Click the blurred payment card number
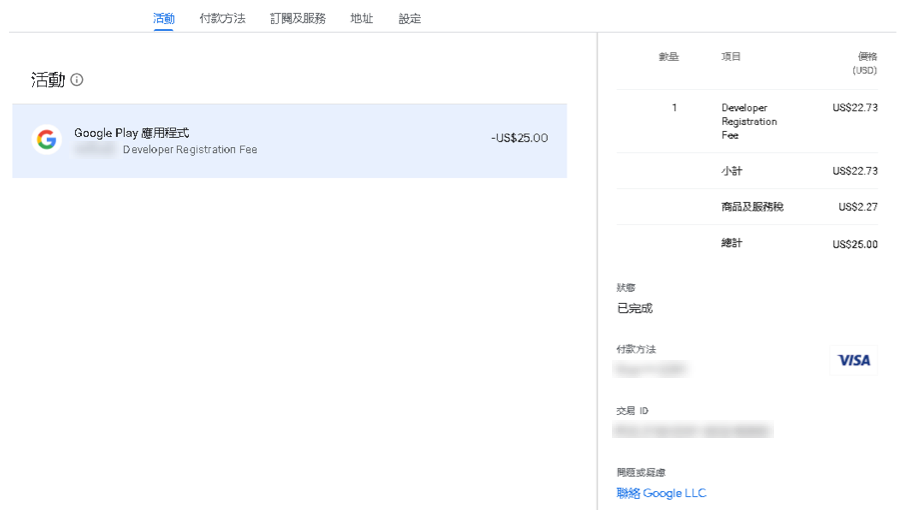 (651, 368)
